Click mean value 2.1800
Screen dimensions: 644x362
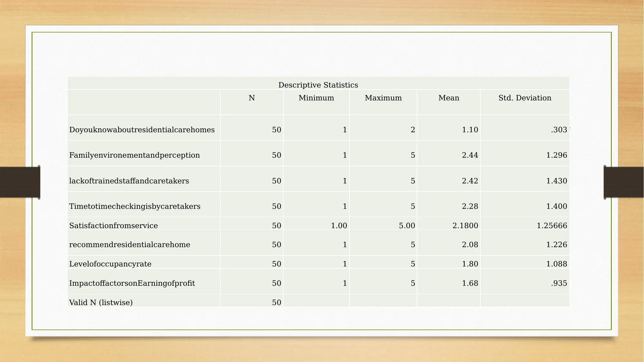(x=465, y=226)
